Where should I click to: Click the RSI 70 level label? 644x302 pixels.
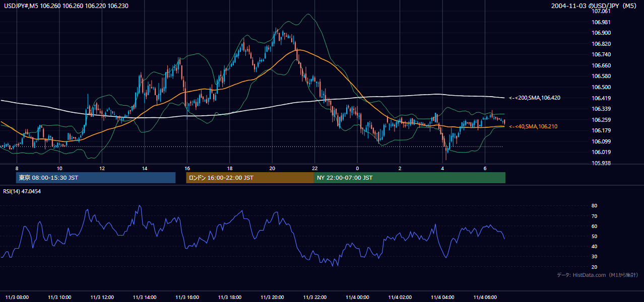(x=594, y=216)
